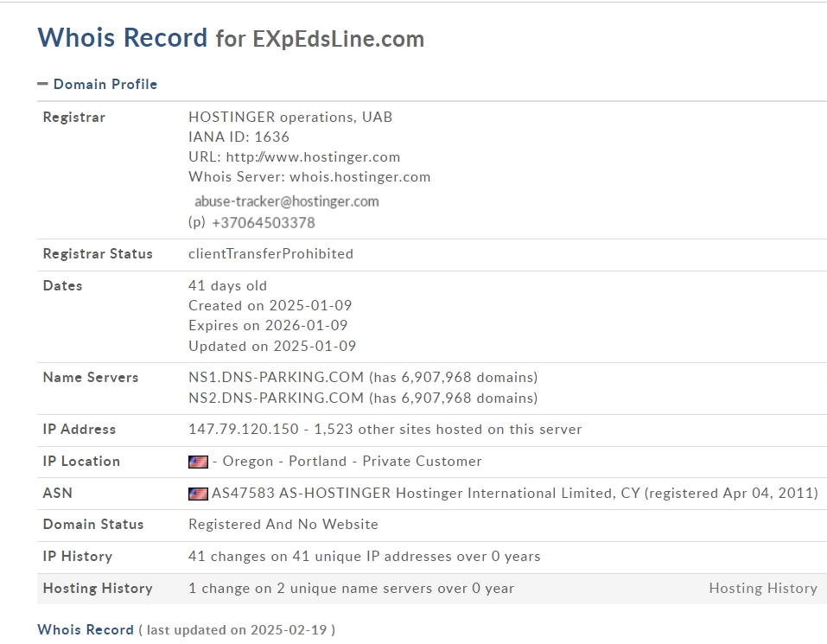This screenshot has height=644, width=827.
Task: Click the Whois Record link at bottom
Action: (86, 630)
